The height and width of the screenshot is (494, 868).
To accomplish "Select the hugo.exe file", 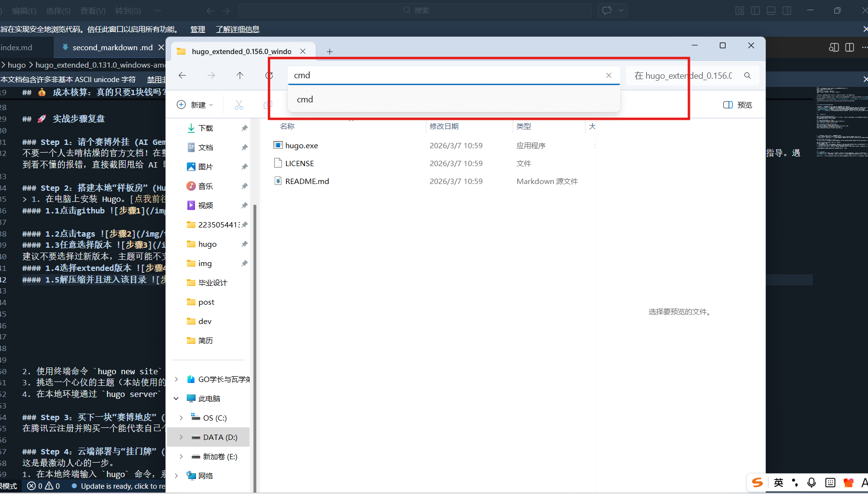I will point(301,145).
